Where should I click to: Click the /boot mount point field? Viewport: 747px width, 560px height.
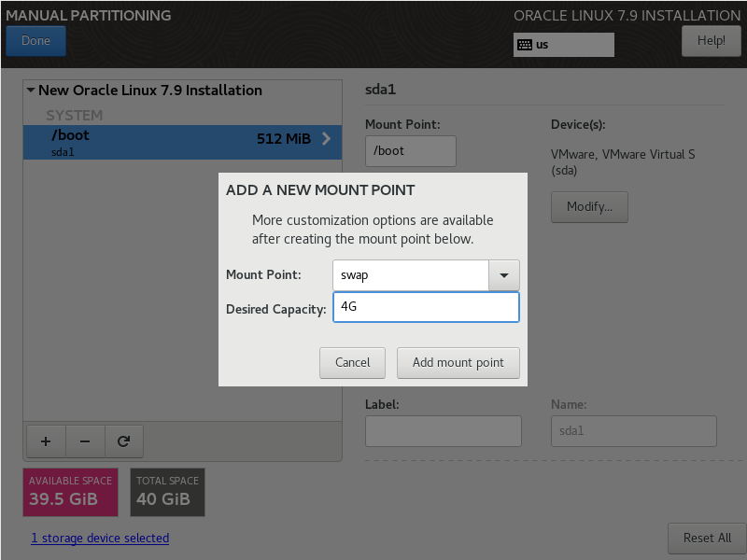[411, 151]
